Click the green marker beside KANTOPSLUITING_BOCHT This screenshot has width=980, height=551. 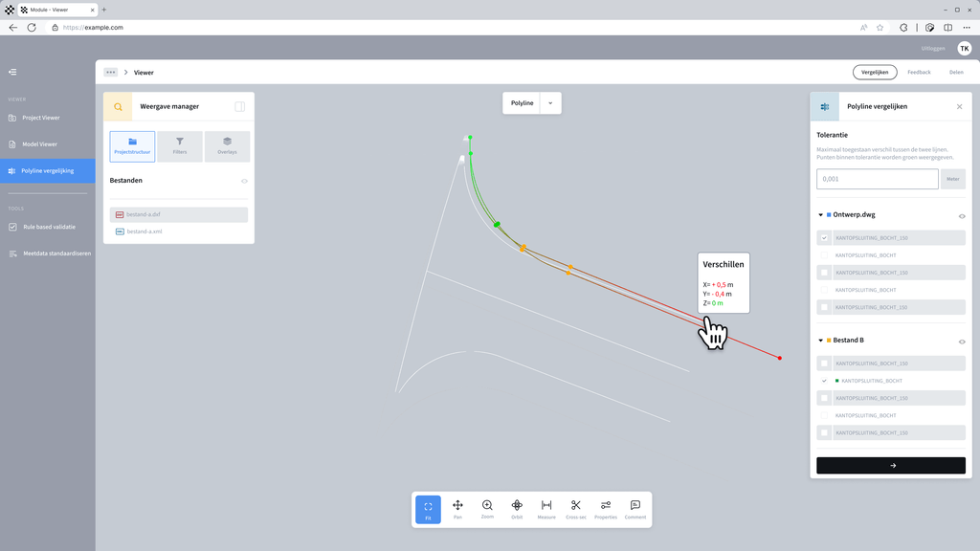(836, 381)
